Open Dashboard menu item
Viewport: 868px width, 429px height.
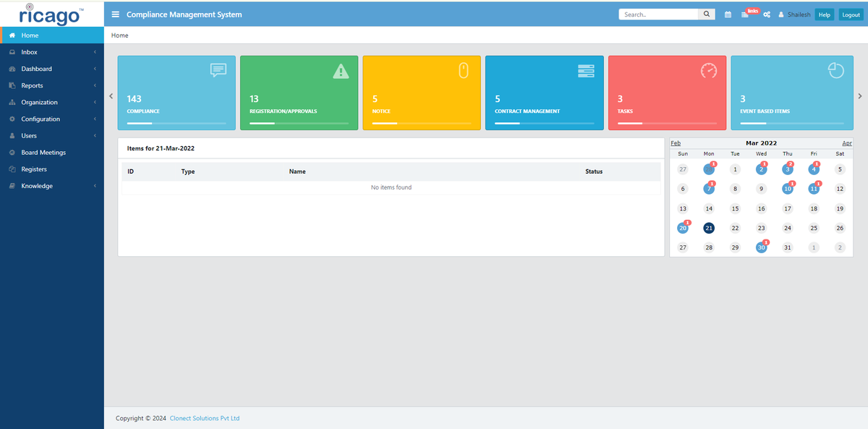(x=52, y=69)
